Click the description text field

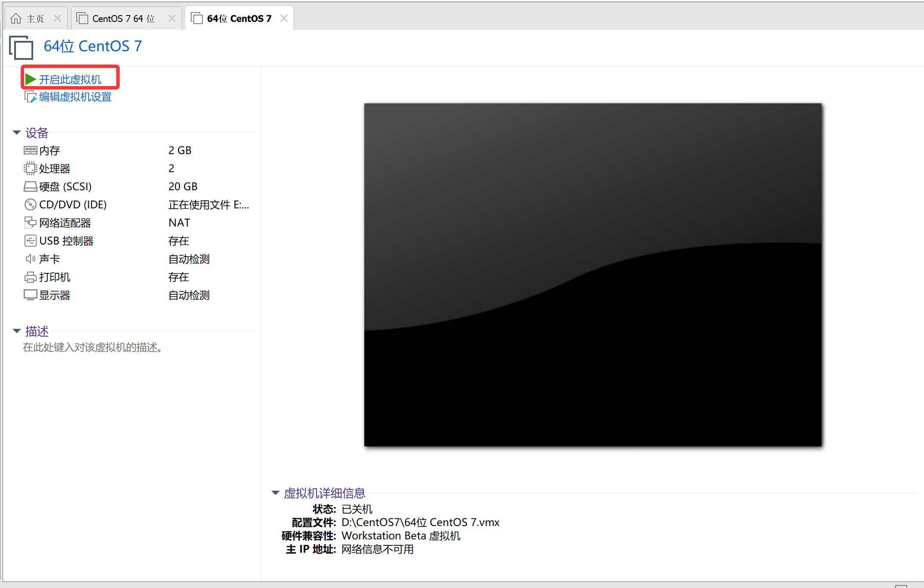click(93, 347)
